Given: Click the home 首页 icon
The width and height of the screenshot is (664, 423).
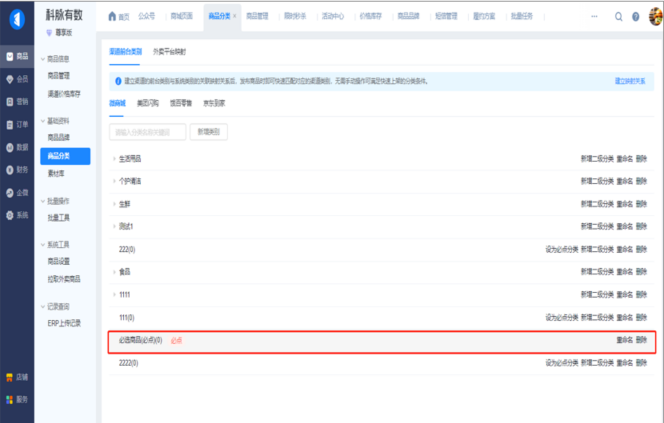Looking at the screenshot, I should click(x=112, y=16).
